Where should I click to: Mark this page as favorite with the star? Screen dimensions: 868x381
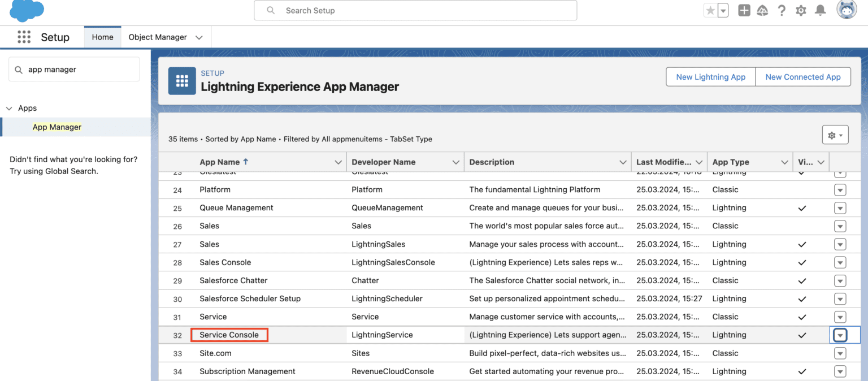click(711, 10)
